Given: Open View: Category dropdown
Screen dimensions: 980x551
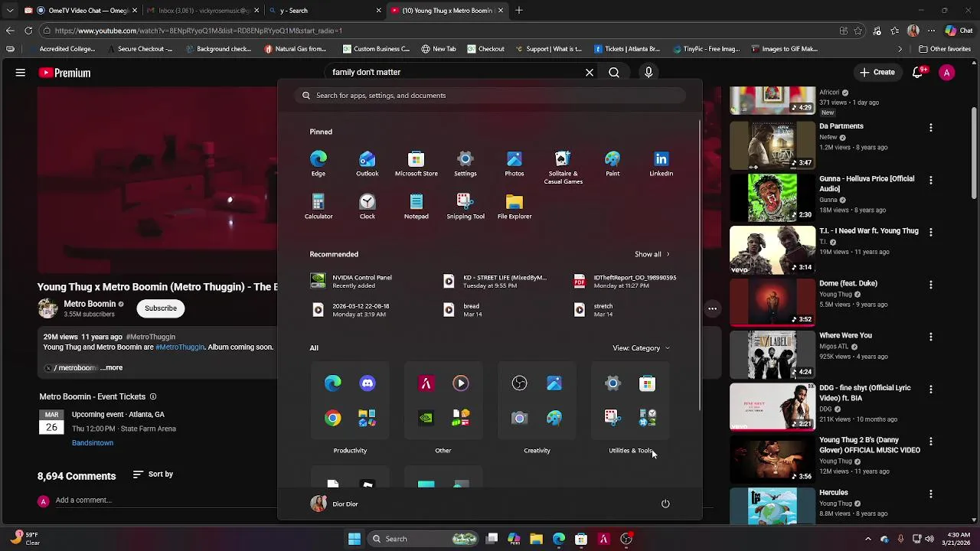Looking at the screenshot, I should coord(641,348).
